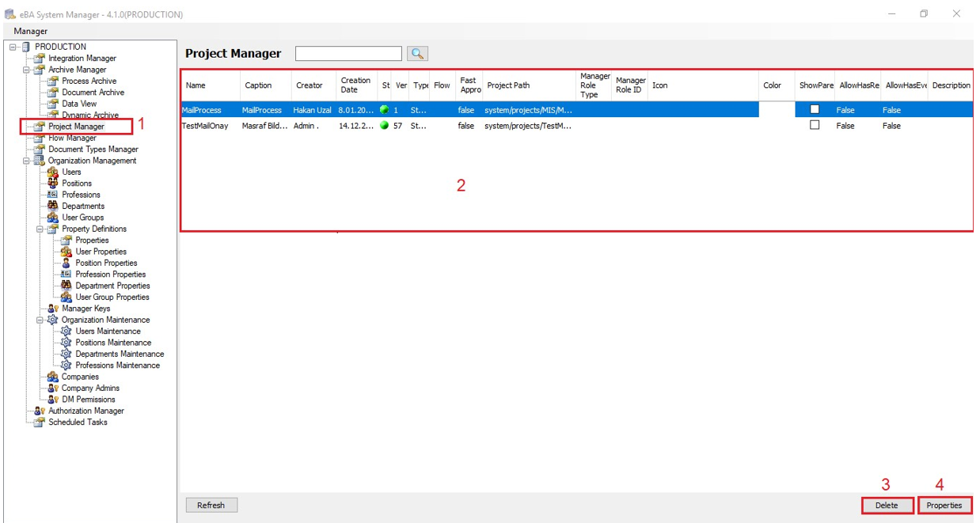Click the Department Properties icon
The image size is (980, 523).
(66, 286)
